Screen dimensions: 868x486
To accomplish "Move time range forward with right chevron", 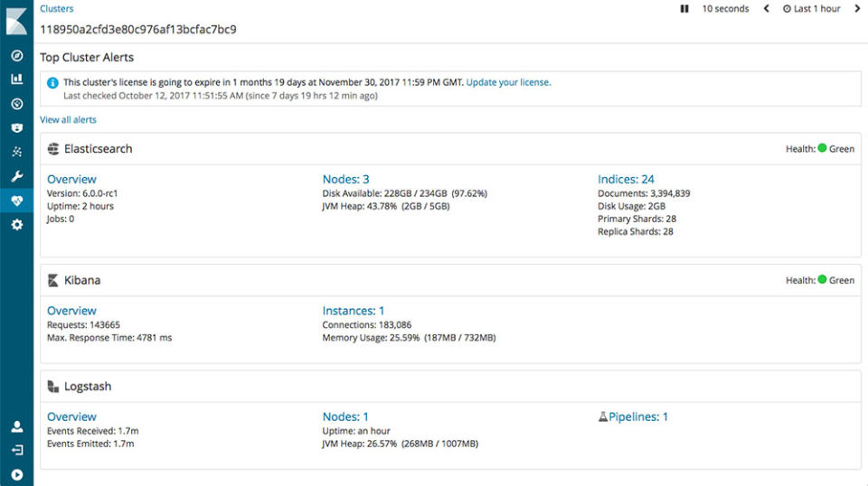I will point(857,9).
